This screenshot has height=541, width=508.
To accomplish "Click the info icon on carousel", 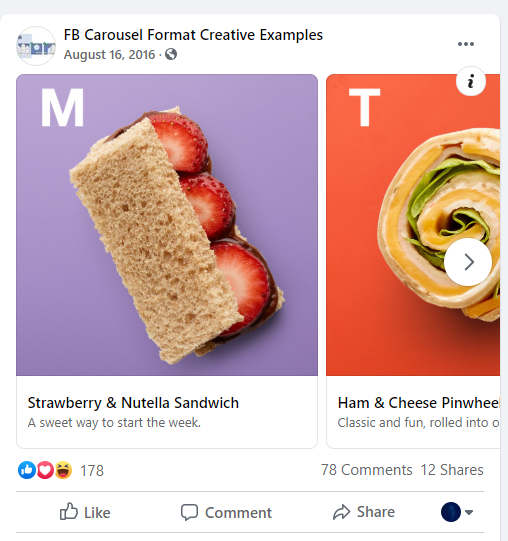I will (471, 81).
